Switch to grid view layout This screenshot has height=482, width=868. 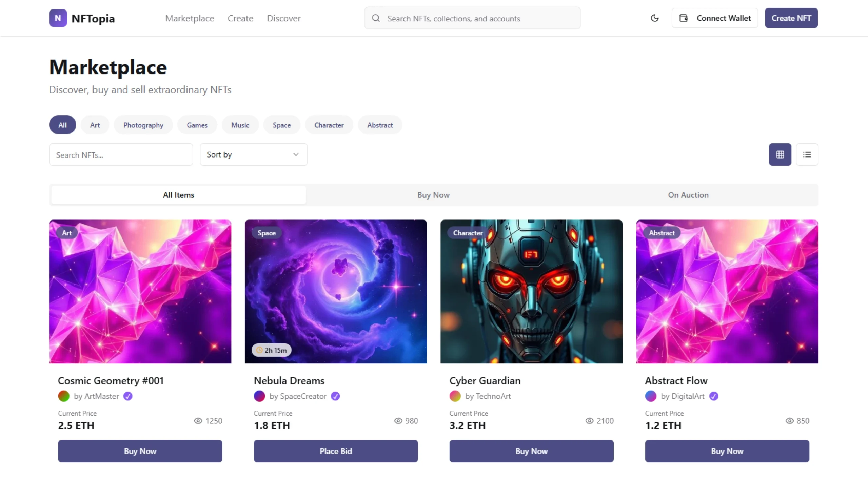tap(780, 154)
